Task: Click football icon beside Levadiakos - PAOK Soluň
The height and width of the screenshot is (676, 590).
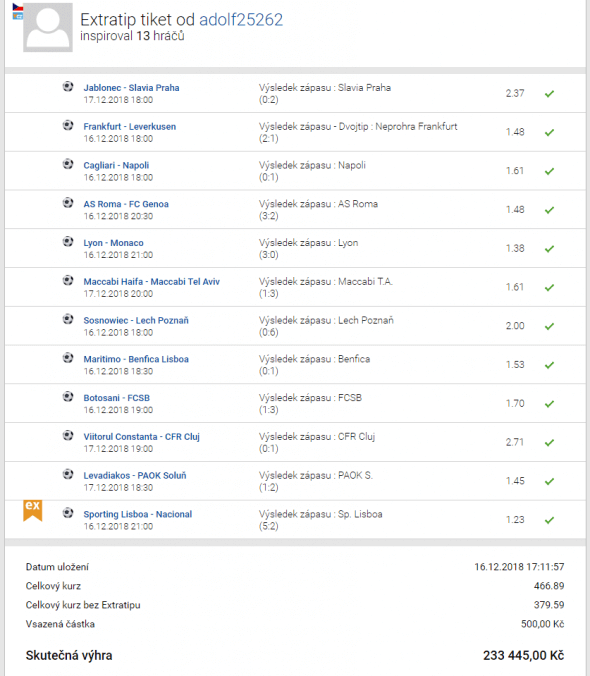Action: [68, 474]
